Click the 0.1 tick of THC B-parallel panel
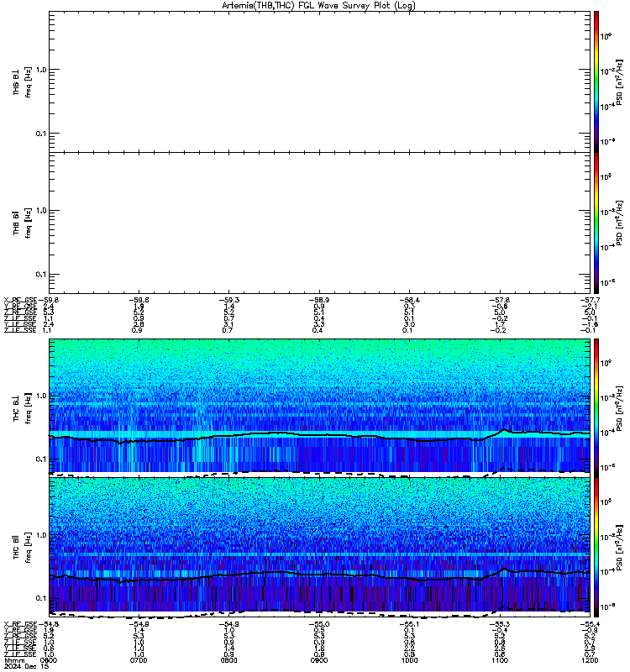The image size is (630, 672). point(41,598)
